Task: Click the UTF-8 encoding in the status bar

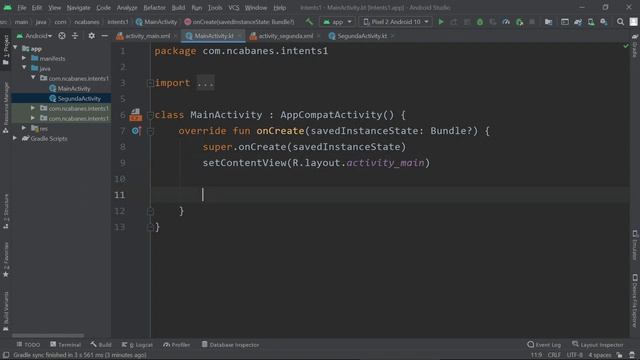Action: [575, 355]
